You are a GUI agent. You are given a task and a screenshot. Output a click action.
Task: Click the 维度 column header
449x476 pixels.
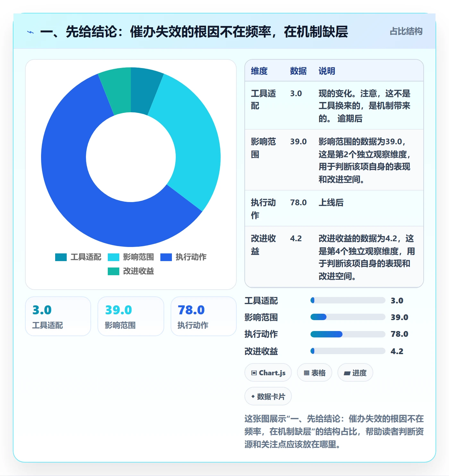pos(259,71)
